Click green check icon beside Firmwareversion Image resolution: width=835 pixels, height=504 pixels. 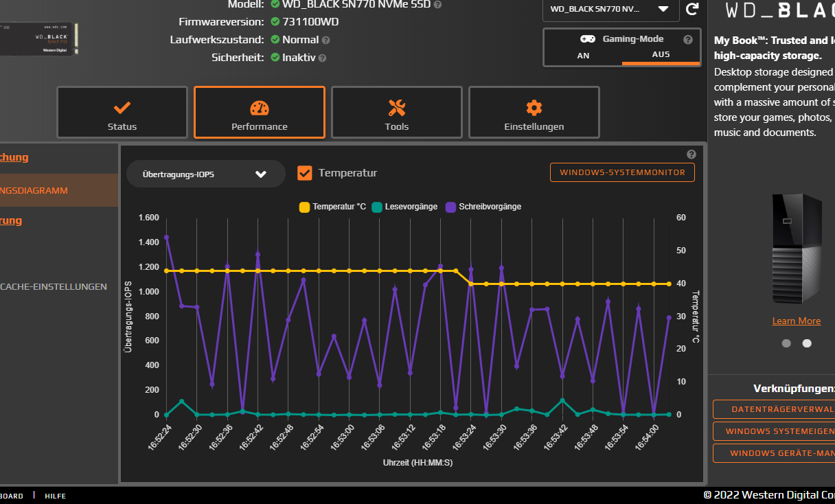click(275, 22)
